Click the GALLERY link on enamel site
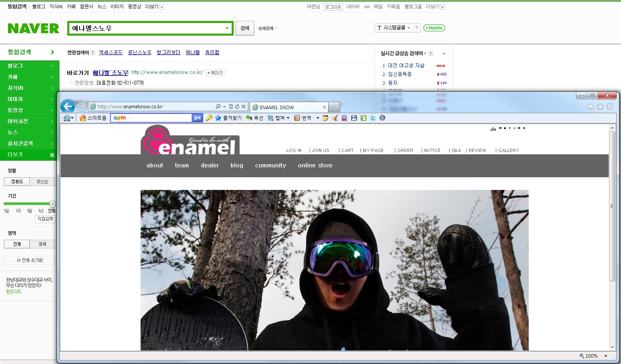The width and height of the screenshot is (621, 364). pos(509,150)
